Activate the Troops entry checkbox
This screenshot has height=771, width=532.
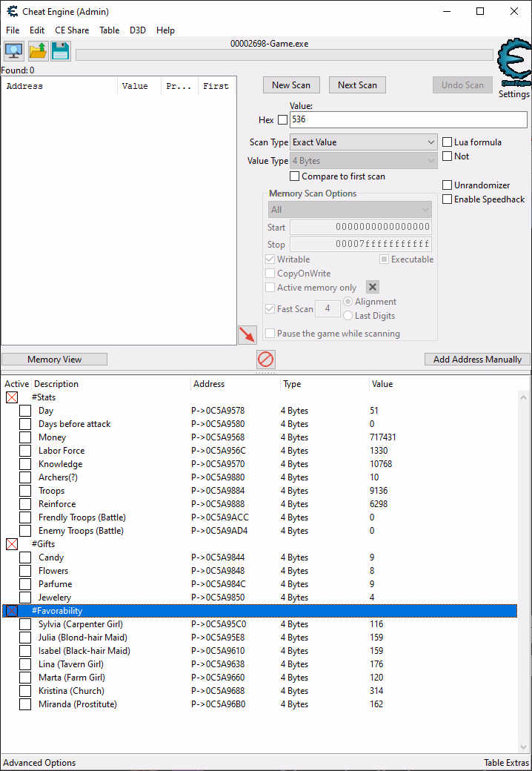point(25,491)
